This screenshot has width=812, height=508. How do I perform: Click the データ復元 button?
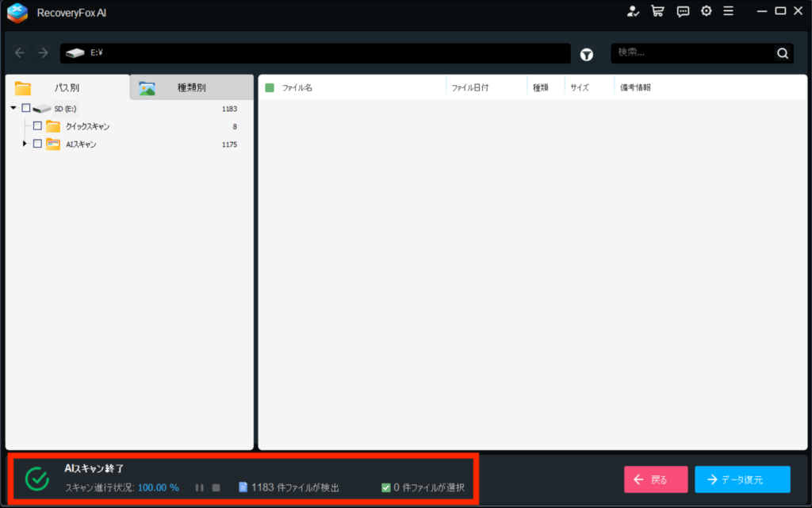coord(742,479)
